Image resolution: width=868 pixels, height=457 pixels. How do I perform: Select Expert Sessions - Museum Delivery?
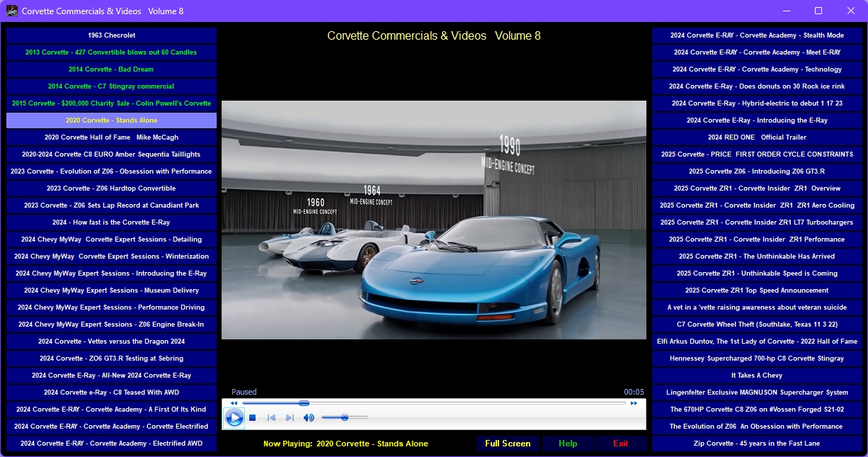coord(111,290)
